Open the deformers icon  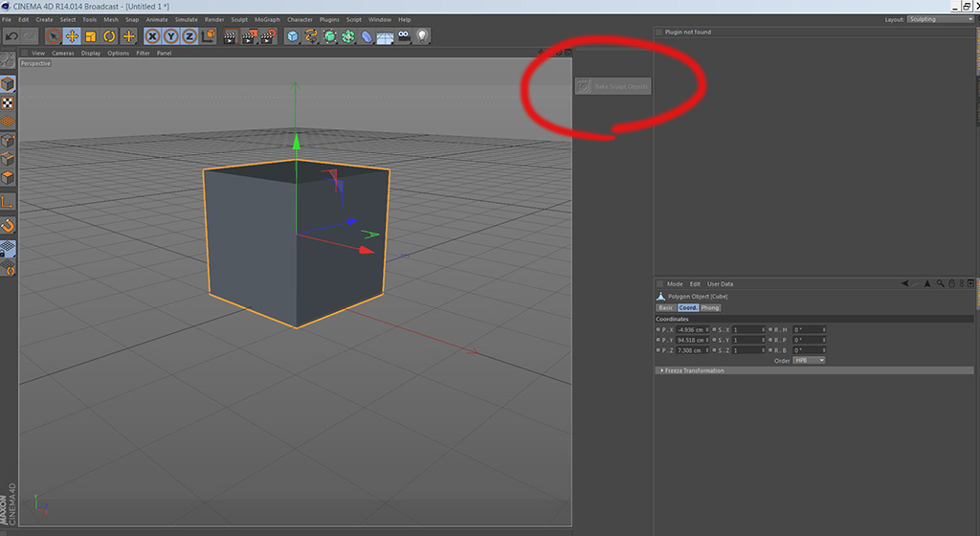click(x=367, y=36)
